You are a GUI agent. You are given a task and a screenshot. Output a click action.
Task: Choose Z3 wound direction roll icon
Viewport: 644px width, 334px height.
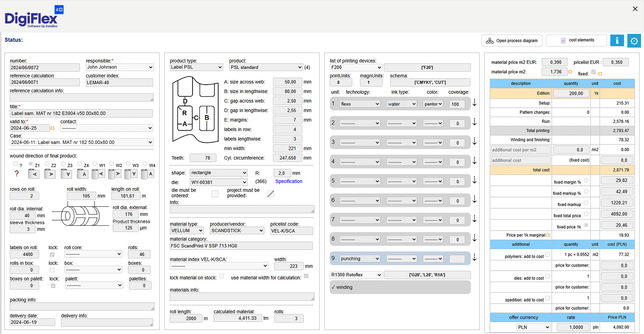66,174
